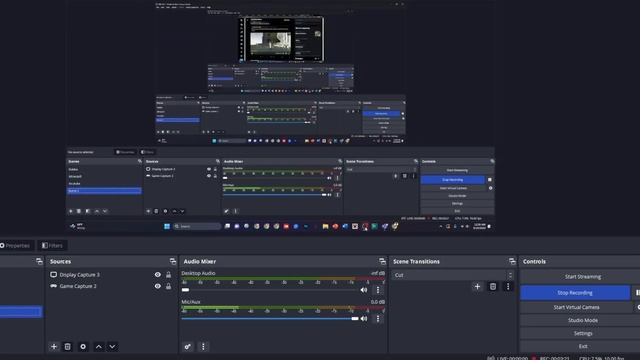Screen dimensions: 640x360
Task: Move the selected source up
Action: tap(99, 347)
